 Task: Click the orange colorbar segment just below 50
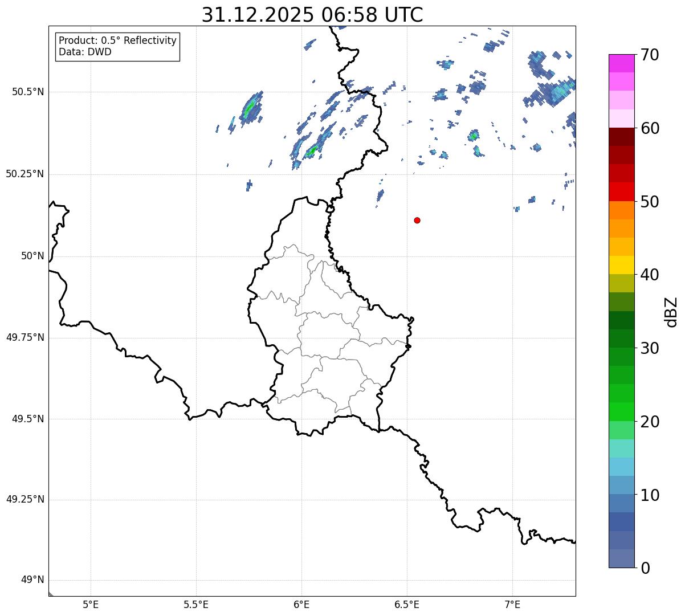pyautogui.click(x=621, y=210)
